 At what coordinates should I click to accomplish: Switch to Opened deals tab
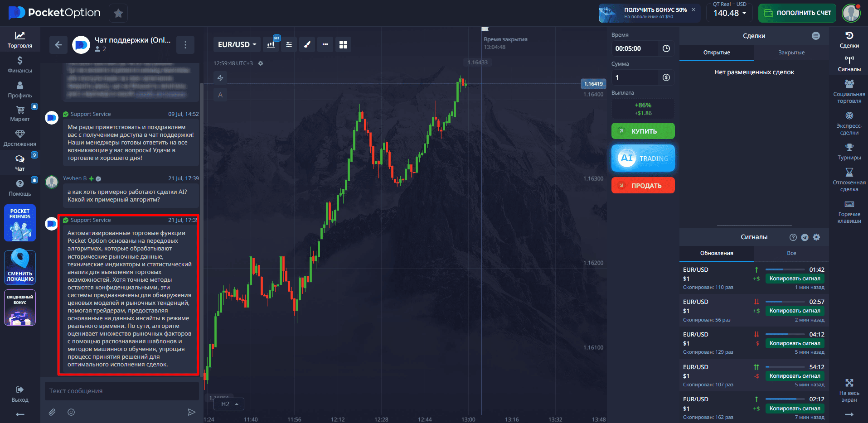[x=717, y=53]
